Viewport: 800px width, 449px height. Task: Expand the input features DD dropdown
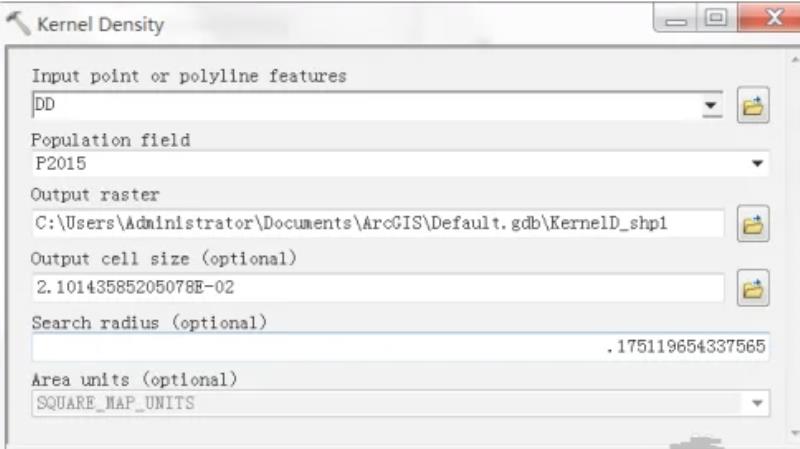click(711, 106)
